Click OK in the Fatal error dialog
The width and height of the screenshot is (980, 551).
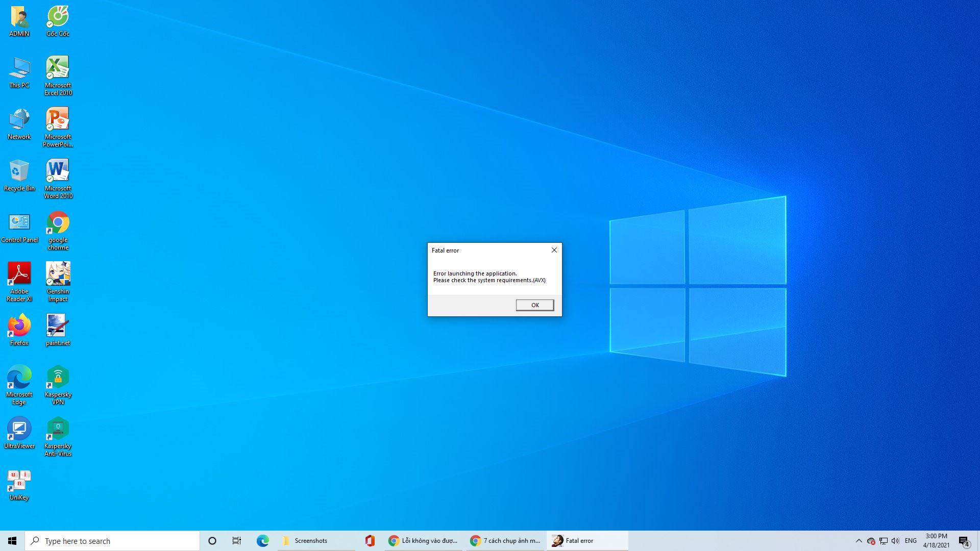pyautogui.click(x=534, y=305)
